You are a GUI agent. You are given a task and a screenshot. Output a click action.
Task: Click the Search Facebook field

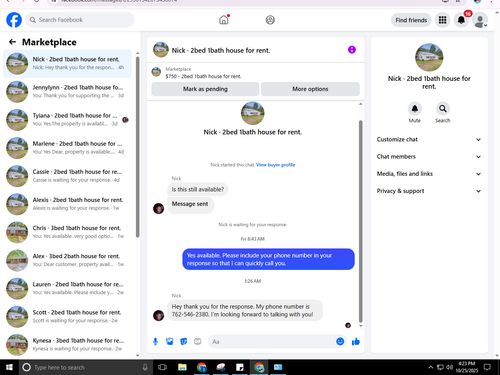(80, 20)
